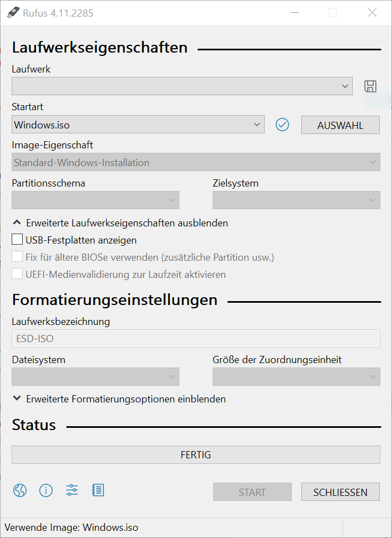This screenshot has height=538, width=392.
Task: Close the Rufus window with X
Action: pyautogui.click(x=372, y=13)
